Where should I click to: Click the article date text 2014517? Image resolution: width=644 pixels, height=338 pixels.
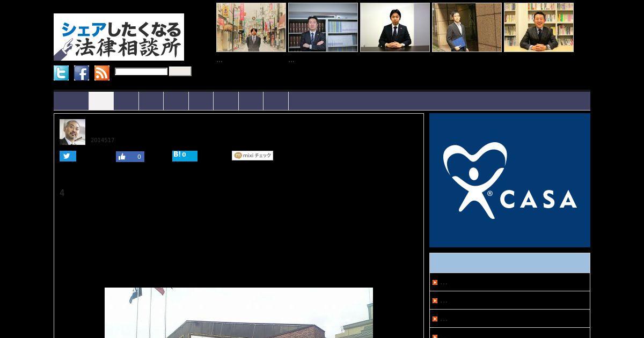point(103,141)
